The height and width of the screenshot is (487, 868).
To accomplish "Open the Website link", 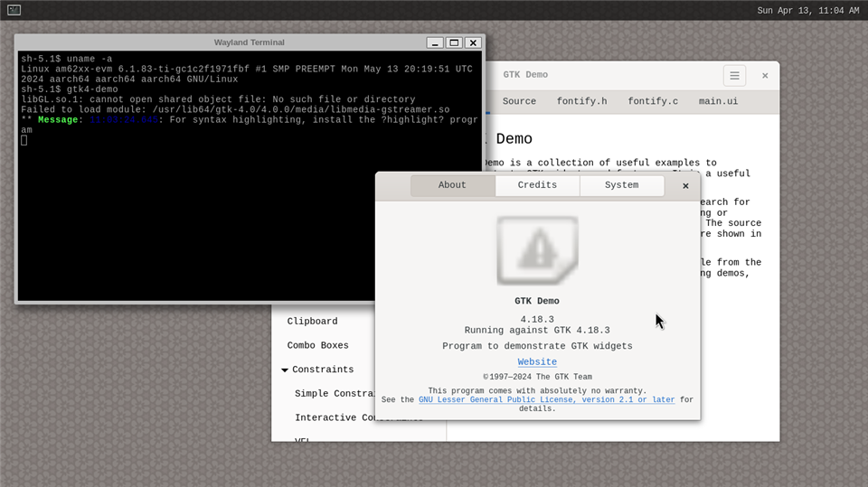I will (x=537, y=362).
